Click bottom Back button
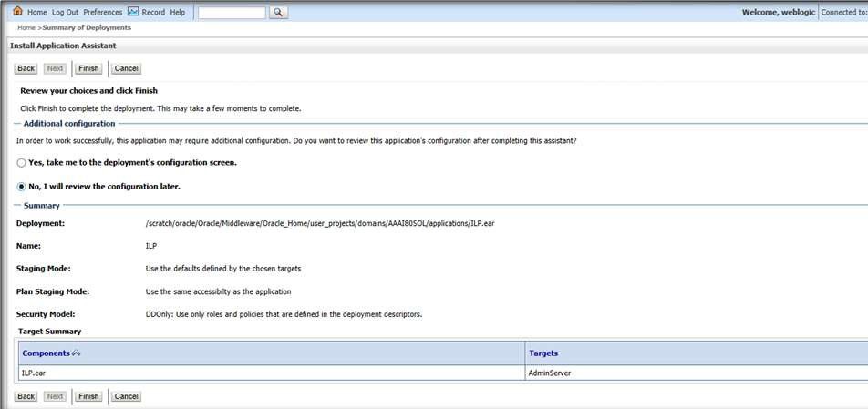Viewport: 868px width, 409px height. click(x=26, y=396)
